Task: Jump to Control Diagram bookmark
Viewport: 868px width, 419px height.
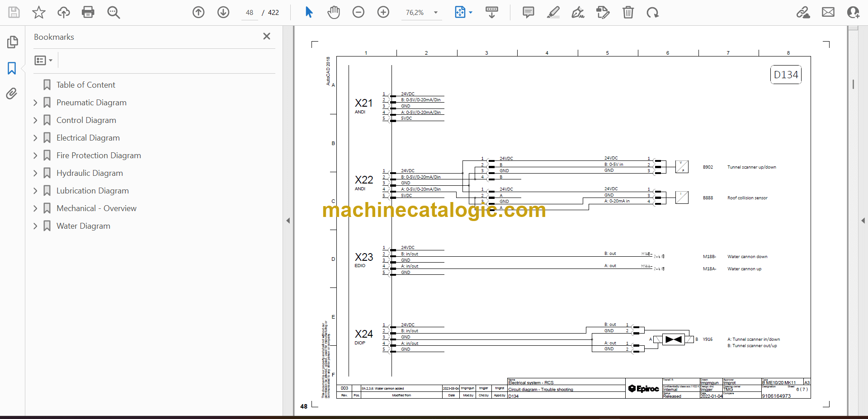Action: pyautogui.click(x=86, y=120)
